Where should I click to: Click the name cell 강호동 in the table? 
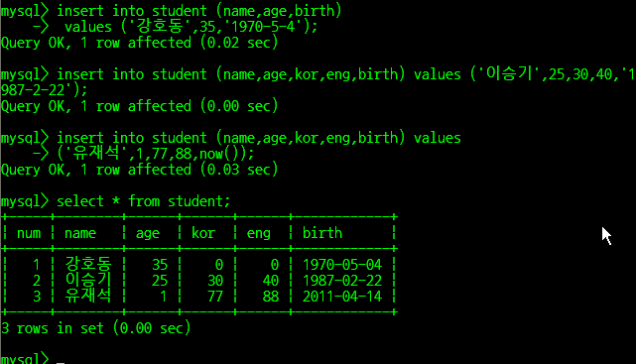88,264
